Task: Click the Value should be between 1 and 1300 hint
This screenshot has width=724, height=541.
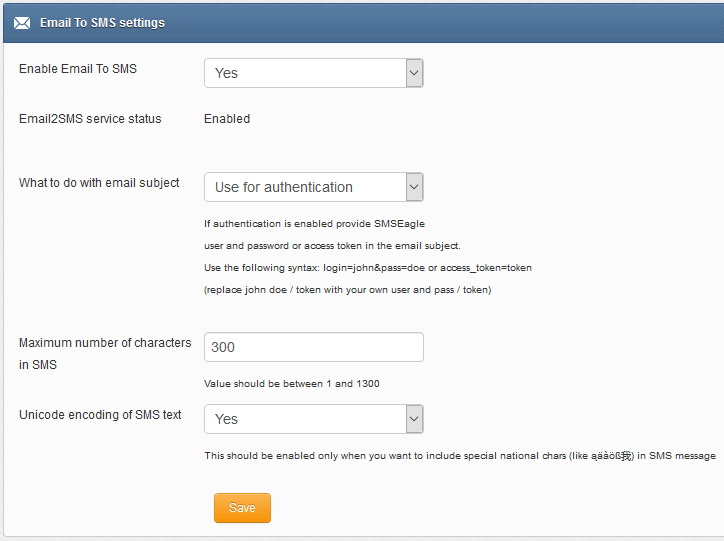Action: tap(292, 384)
